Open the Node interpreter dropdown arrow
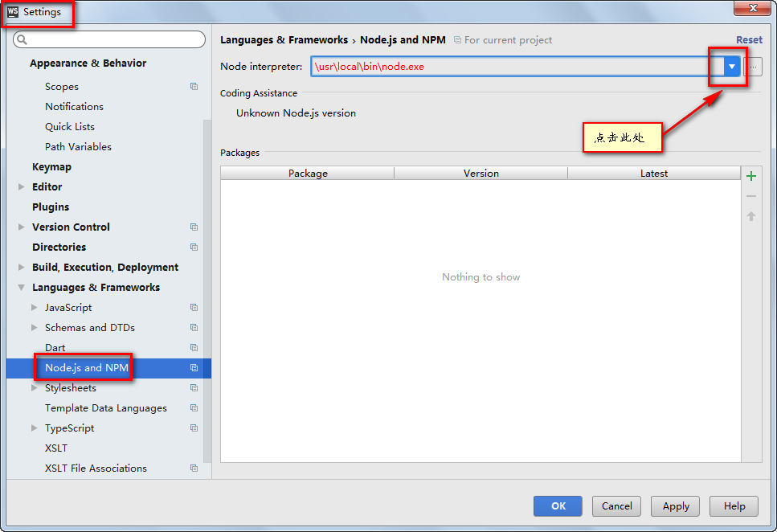The width and height of the screenshot is (777, 532). (731, 67)
